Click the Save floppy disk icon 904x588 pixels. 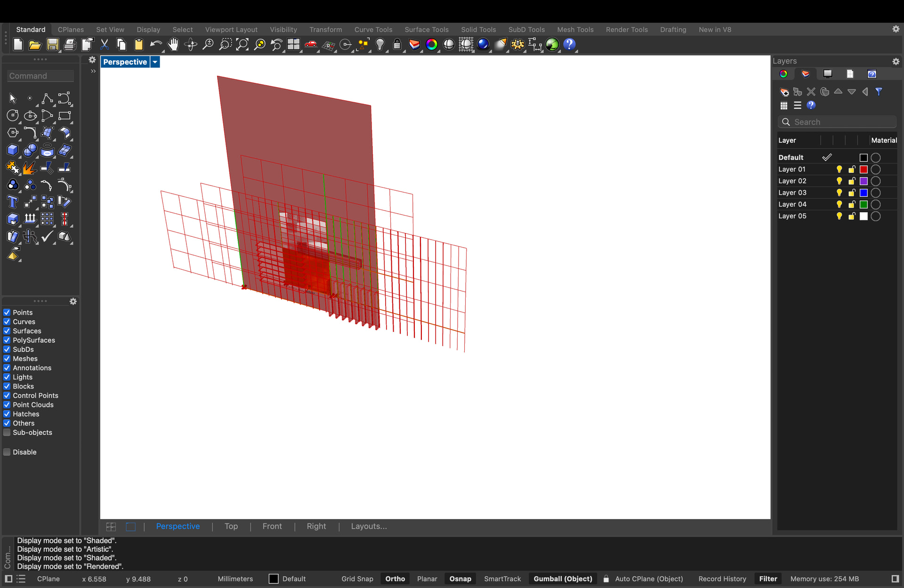click(x=52, y=45)
